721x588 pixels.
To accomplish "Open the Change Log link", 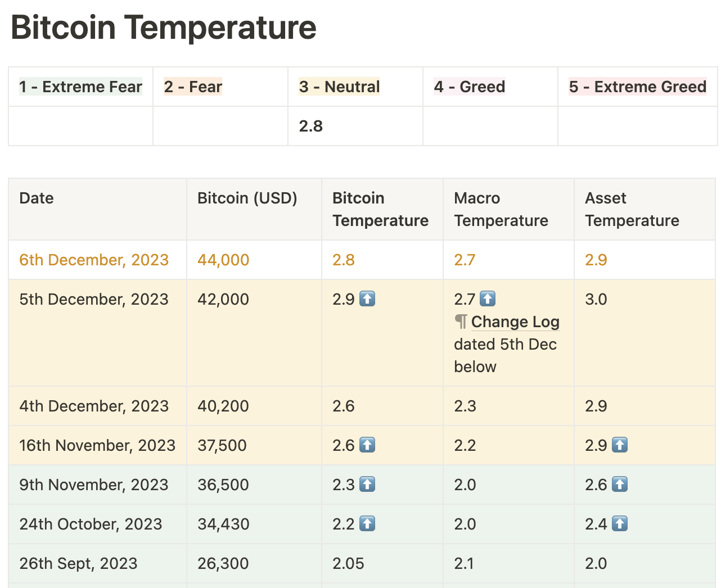I will (515, 322).
